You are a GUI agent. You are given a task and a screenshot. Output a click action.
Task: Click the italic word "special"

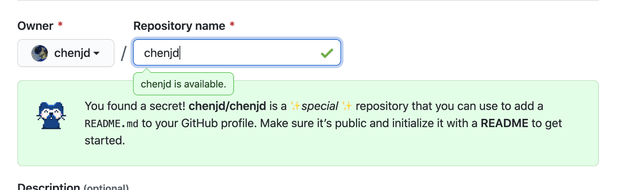tap(320, 106)
